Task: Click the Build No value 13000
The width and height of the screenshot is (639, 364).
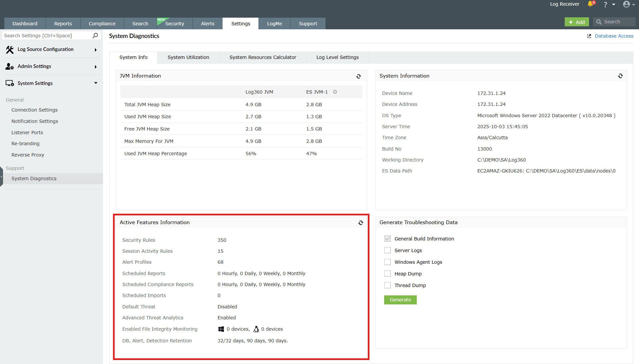Action: click(x=484, y=149)
